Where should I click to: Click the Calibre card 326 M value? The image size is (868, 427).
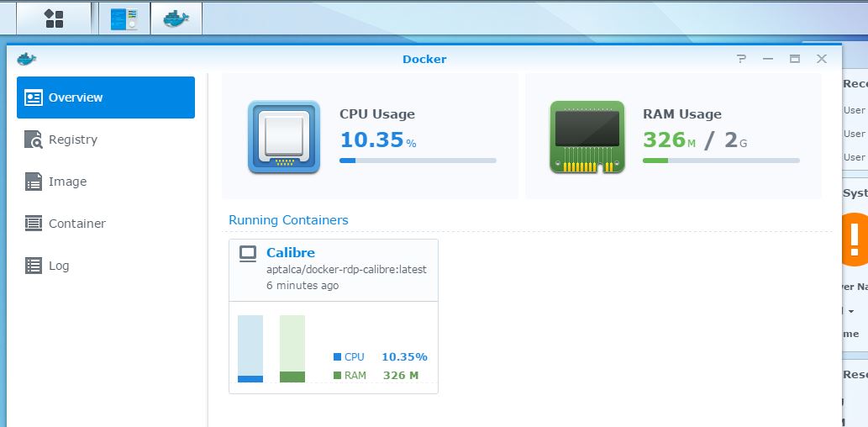[401, 376]
